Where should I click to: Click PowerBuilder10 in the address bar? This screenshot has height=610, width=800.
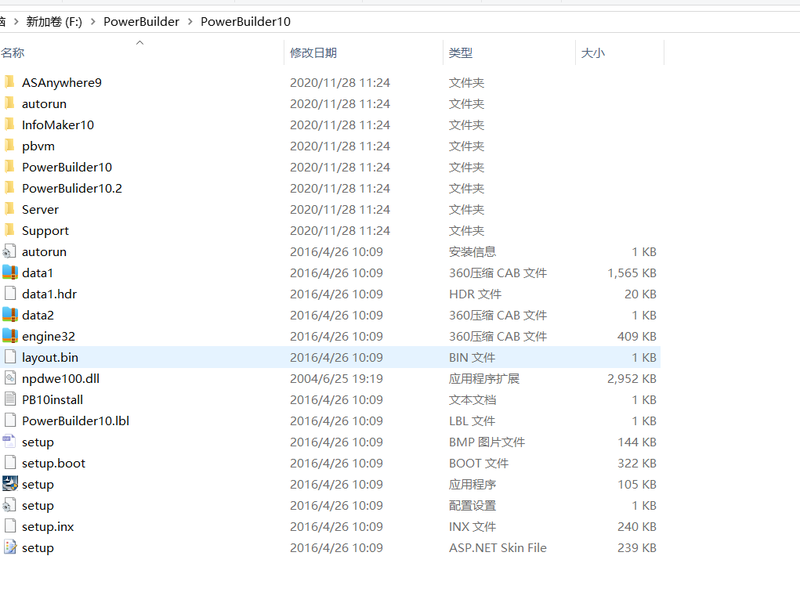pos(245,21)
